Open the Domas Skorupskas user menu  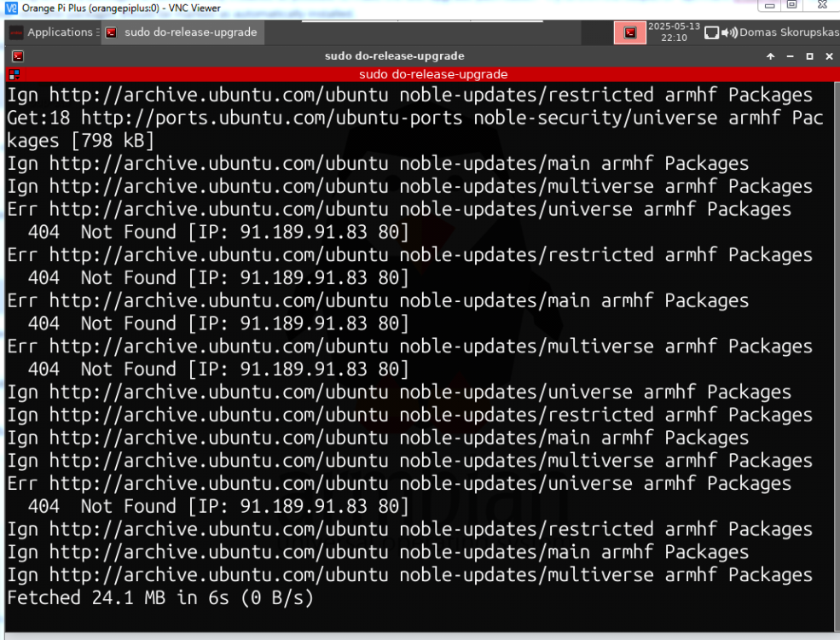click(789, 32)
